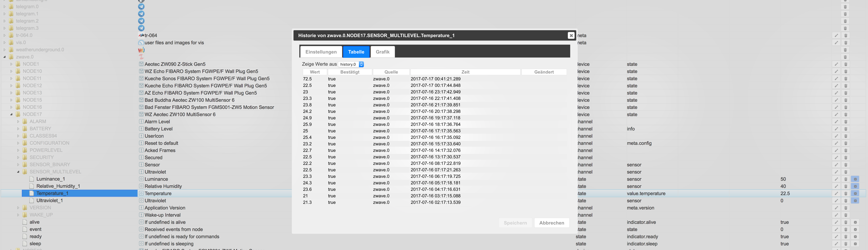Open history settings for Luminance_1 row
This screenshot has width=868, height=250.
(x=855, y=179)
